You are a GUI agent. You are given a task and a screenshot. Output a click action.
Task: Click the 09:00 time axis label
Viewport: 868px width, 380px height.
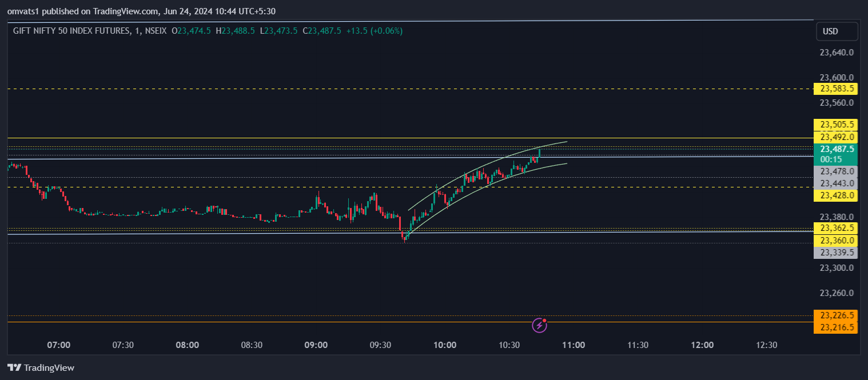point(316,345)
